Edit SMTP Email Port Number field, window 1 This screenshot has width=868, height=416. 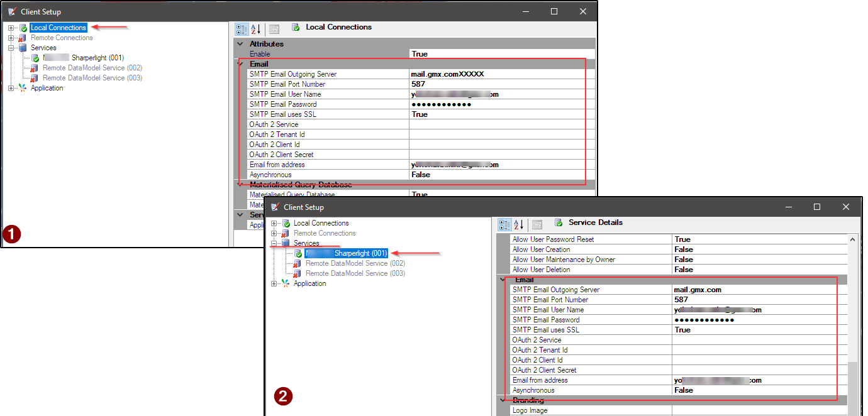pyautogui.click(x=502, y=84)
